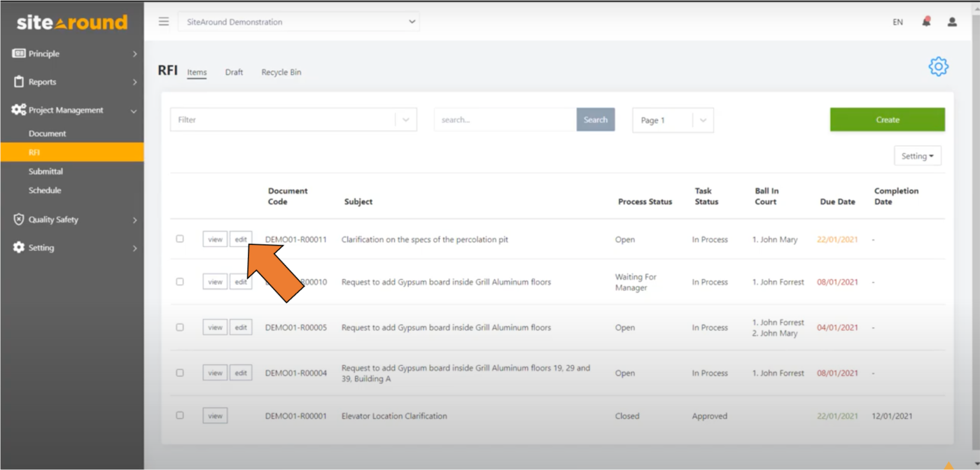This screenshot has width=980, height=470.
Task: Open the Filter dropdown
Action: [x=293, y=119]
